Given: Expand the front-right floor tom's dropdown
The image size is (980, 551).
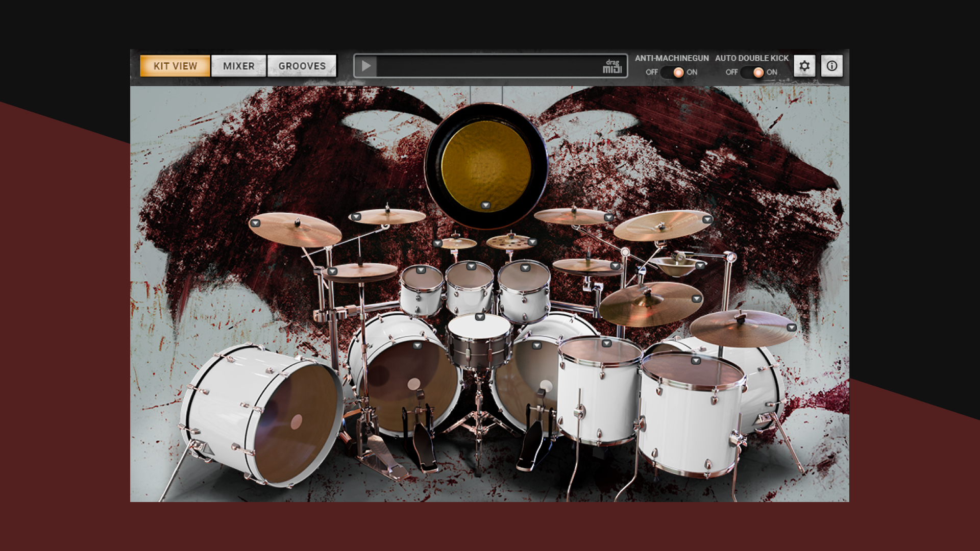Looking at the screenshot, I should coord(695,361).
